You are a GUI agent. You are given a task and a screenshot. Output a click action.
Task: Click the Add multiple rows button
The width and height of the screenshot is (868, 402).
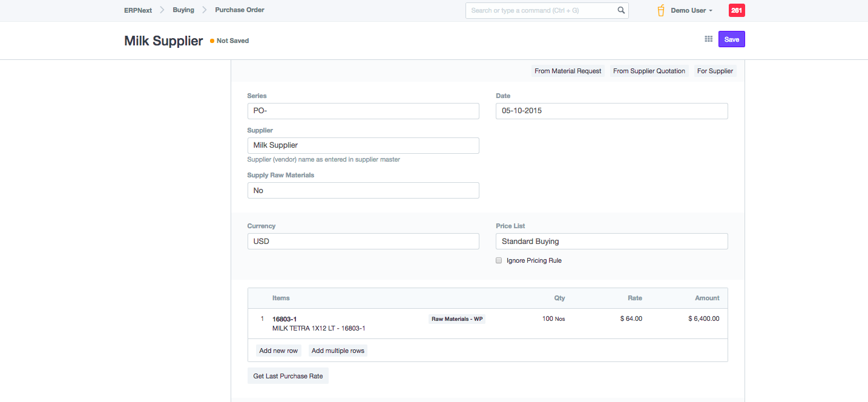click(x=338, y=351)
